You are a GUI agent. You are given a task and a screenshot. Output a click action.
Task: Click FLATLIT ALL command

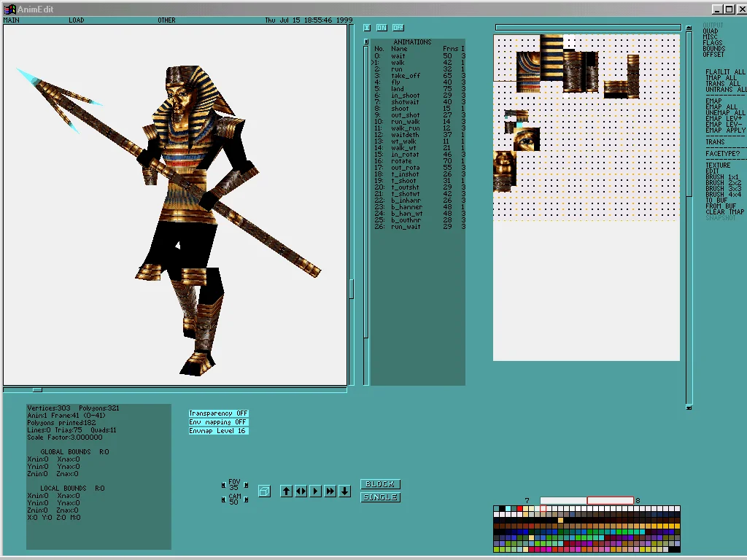725,72
